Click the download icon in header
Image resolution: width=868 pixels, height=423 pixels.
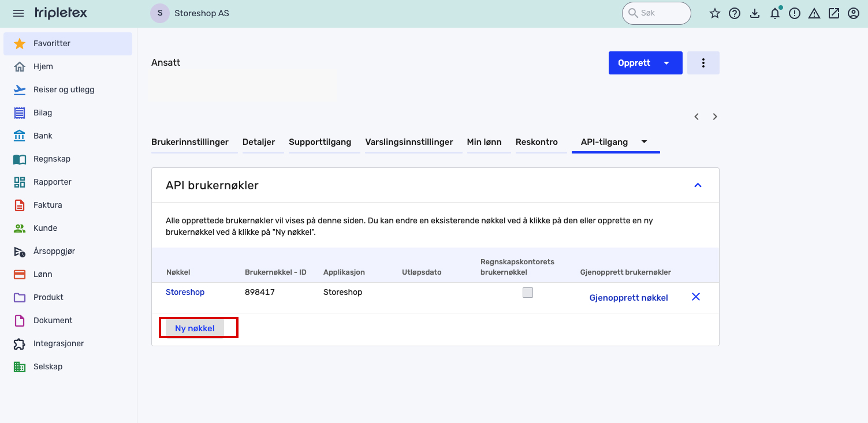[755, 13]
